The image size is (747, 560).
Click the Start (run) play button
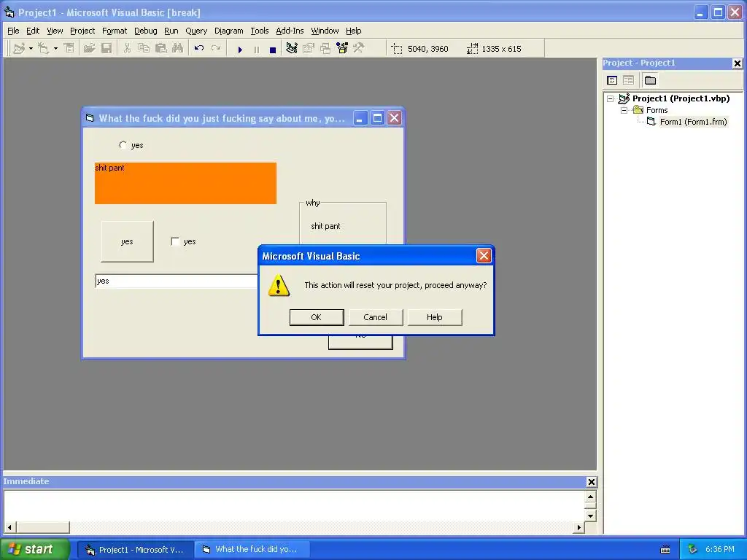click(240, 50)
